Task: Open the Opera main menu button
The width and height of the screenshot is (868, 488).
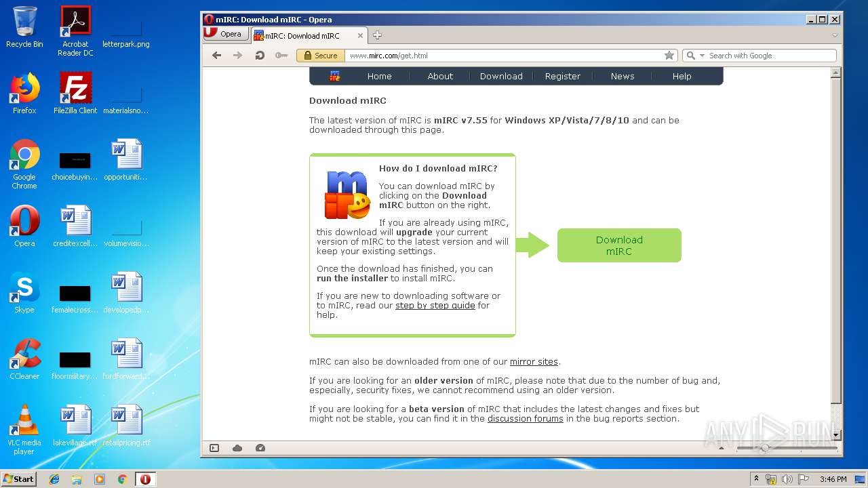Action: (226, 34)
